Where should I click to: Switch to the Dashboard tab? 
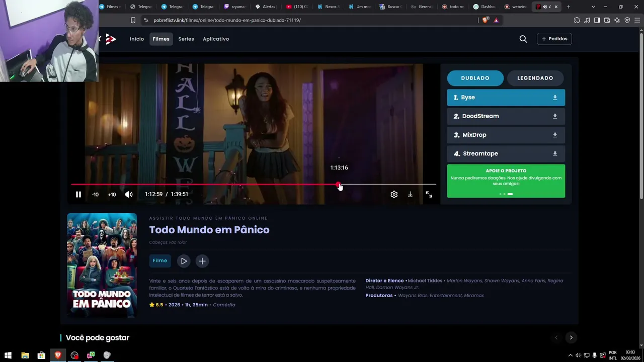pos(486,7)
